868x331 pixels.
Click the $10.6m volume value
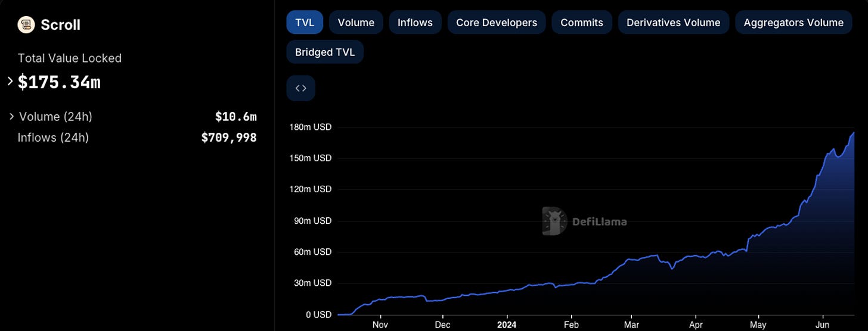[x=235, y=117]
